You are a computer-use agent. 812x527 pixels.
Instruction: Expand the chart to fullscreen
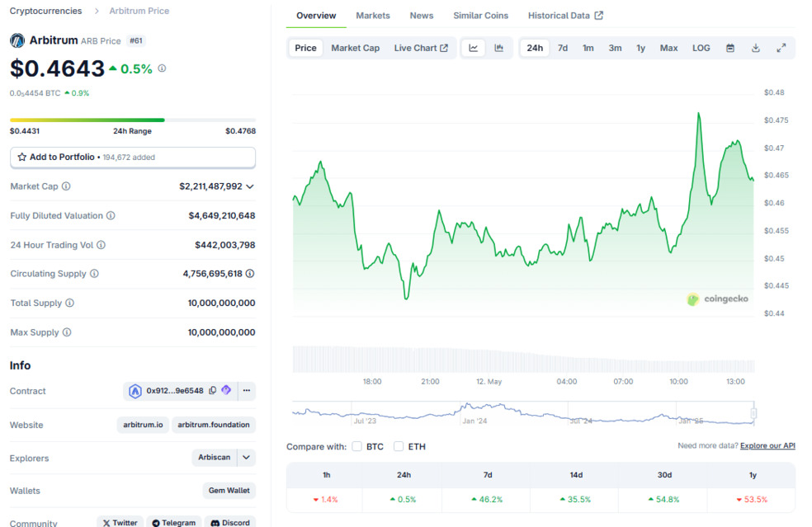(781, 48)
